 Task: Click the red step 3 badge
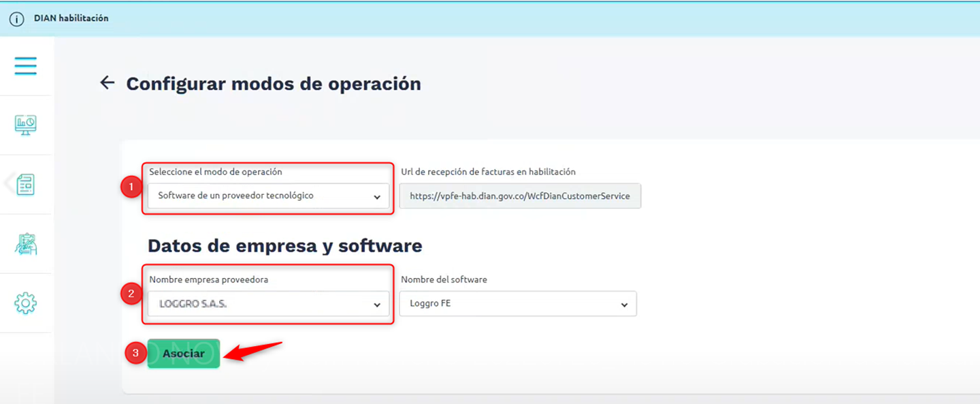pyautogui.click(x=135, y=353)
